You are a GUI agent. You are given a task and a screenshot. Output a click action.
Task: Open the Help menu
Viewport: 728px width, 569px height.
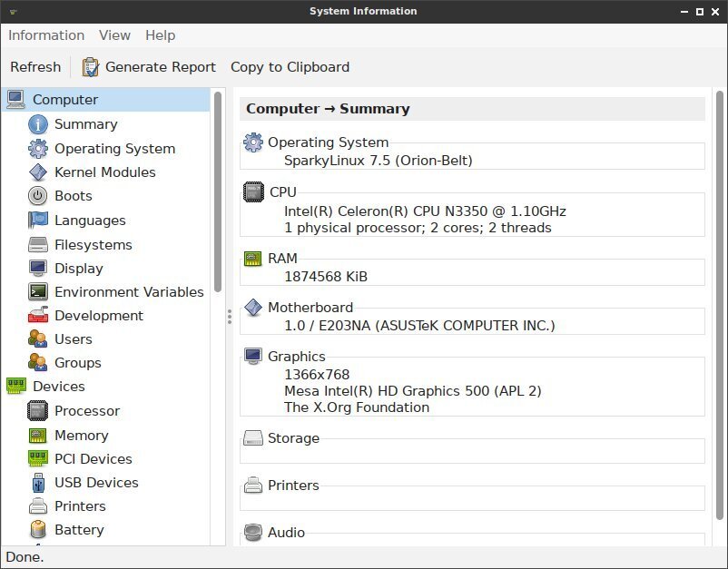[x=161, y=35]
